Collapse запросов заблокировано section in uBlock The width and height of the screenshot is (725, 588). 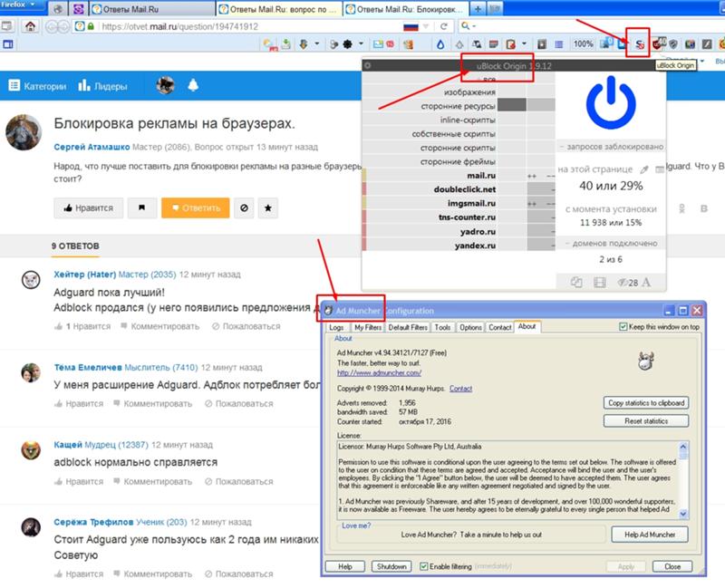(611, 147)
